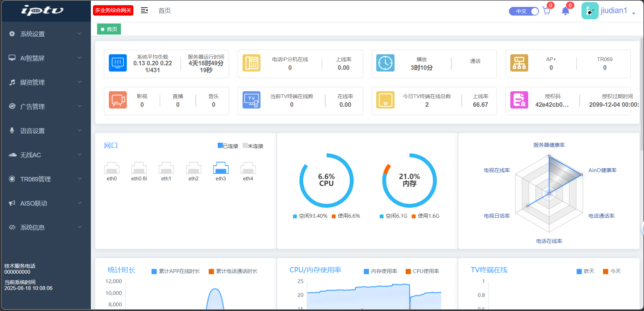Screen dimensions: 644x311
Task: Open the TR069管理 menu item
Action: coord(46,179)
